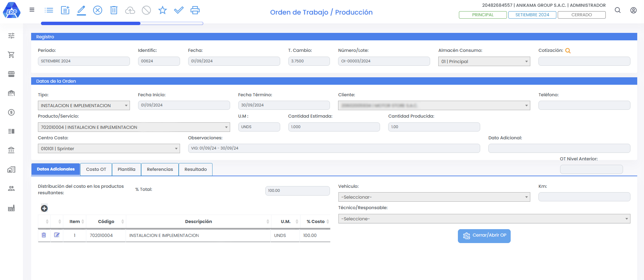Viewport: 644px width, 280px height.
Task: Sort the table by Código column
Action: pos(106,221)
